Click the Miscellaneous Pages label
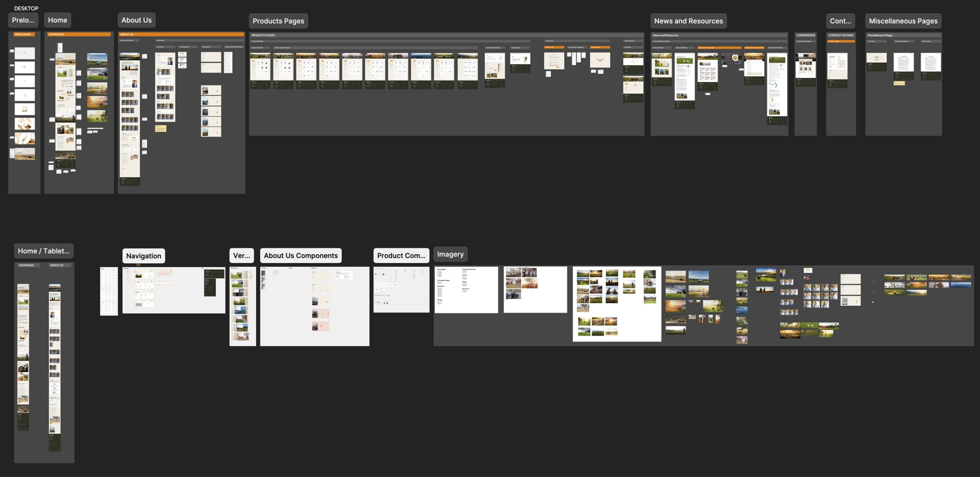Image resolution: width=980 pixels, height=477 pixels. 903,21
